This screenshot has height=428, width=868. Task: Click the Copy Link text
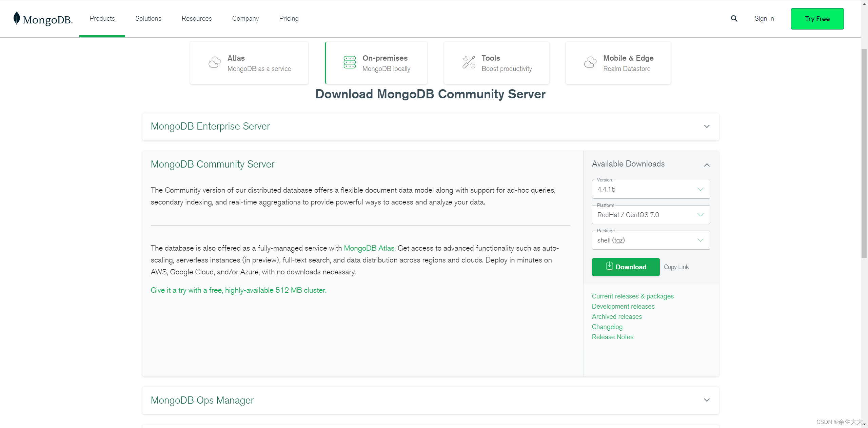pyautogui.click(x=676, y=267)
